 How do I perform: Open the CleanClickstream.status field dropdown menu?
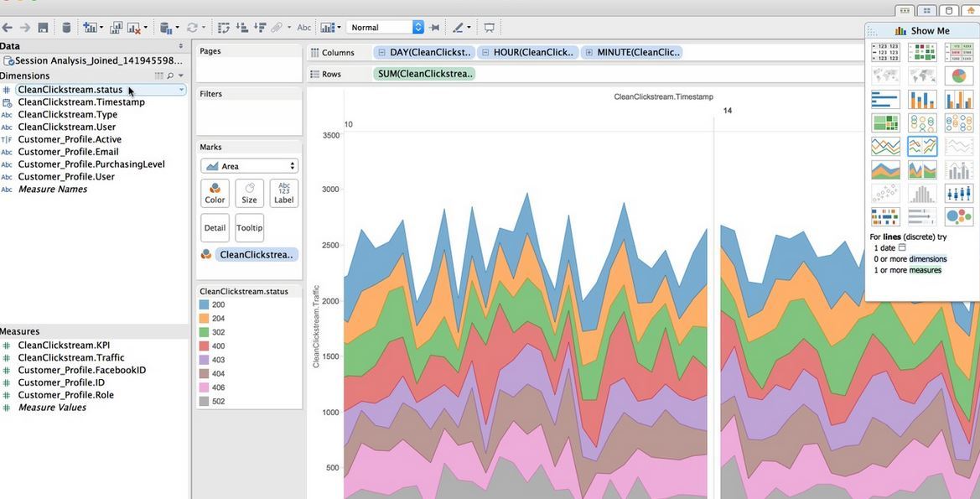181,88
